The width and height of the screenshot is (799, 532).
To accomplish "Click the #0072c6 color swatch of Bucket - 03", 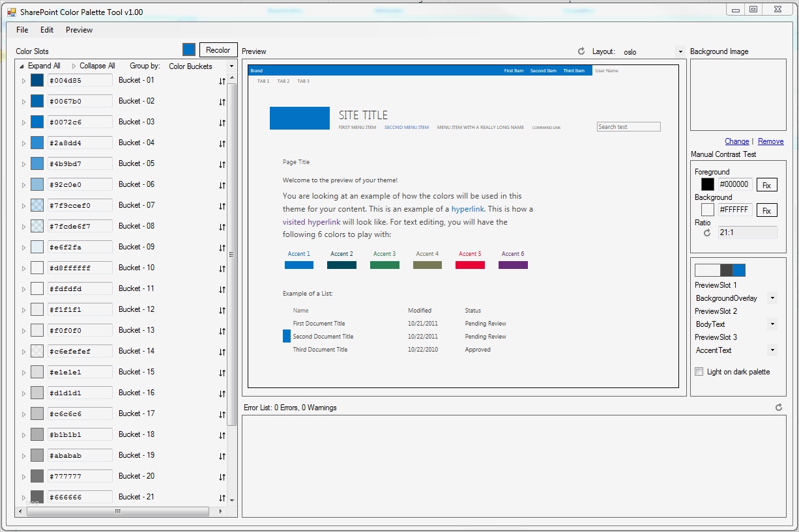I will pyautogui.click(x=37, y=122).
